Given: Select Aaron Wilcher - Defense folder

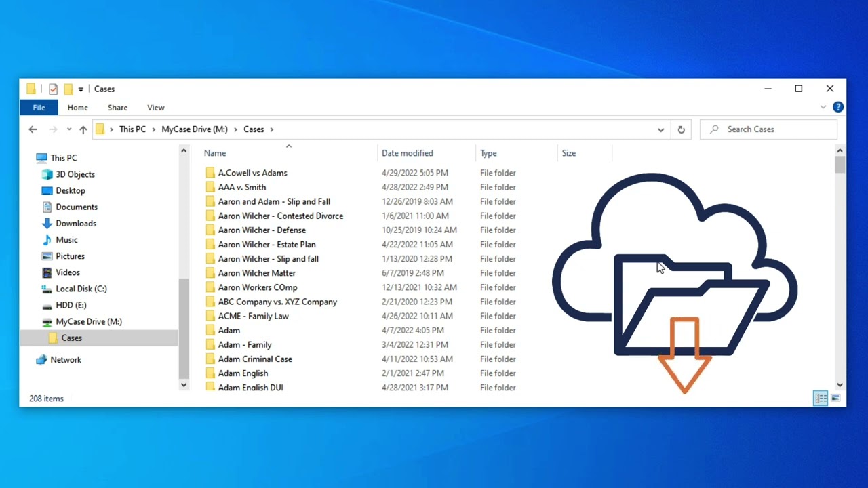Looking at the screenshot, I should tap(262, 230).
